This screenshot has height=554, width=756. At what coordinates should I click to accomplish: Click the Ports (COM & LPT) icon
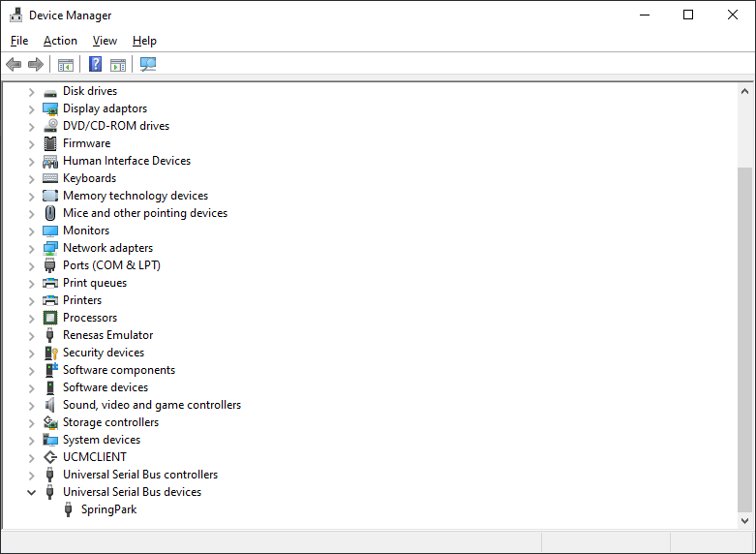(x=49, y=265)
